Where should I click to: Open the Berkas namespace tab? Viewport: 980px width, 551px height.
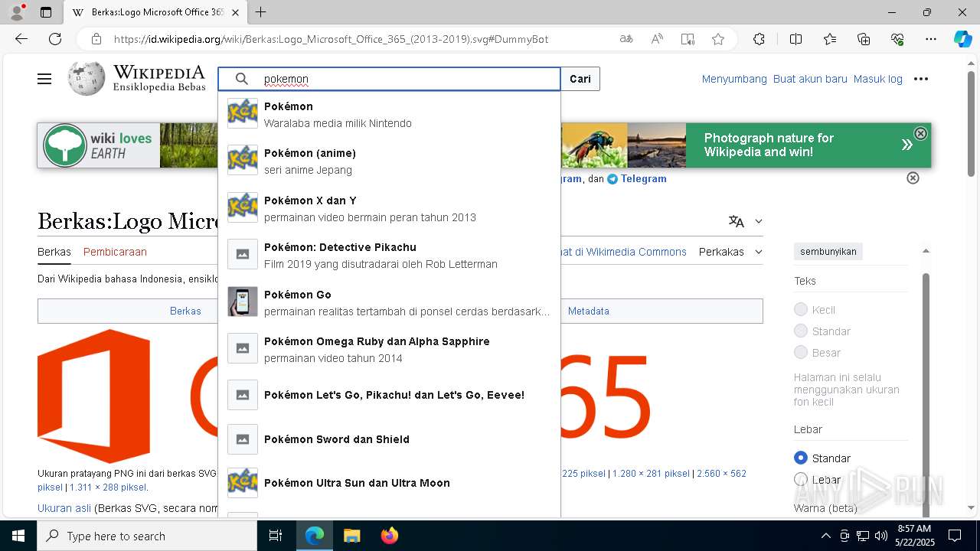coord(54,252)
